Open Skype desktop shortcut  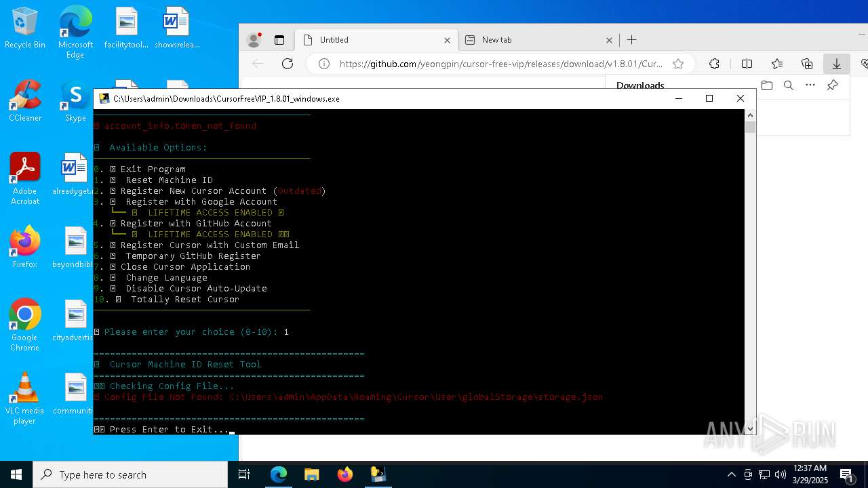click(x=75, y=102)
